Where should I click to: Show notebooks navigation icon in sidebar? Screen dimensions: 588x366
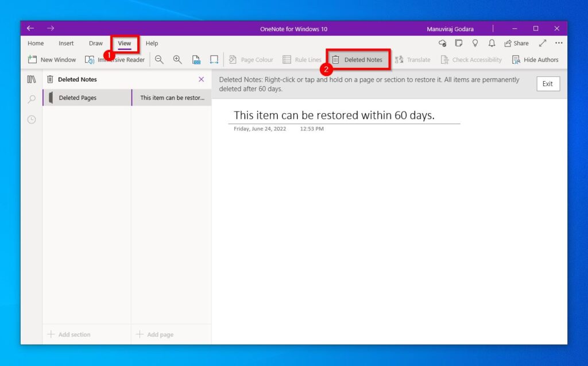click(32, 79)
